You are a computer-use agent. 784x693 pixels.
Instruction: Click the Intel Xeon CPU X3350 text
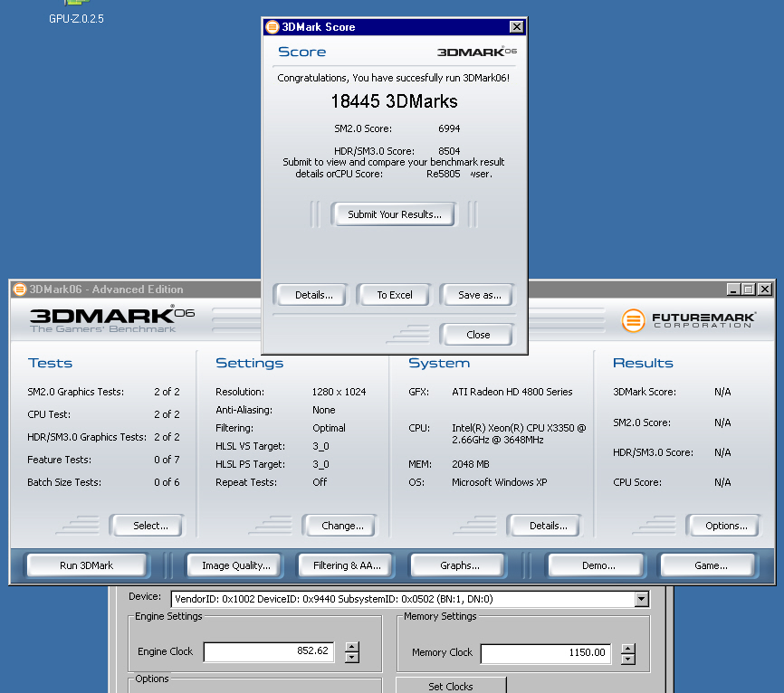[519, 433]
